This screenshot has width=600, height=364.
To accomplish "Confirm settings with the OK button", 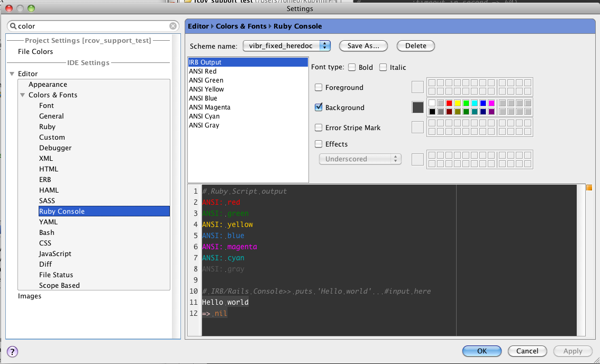I will point(482,351).
